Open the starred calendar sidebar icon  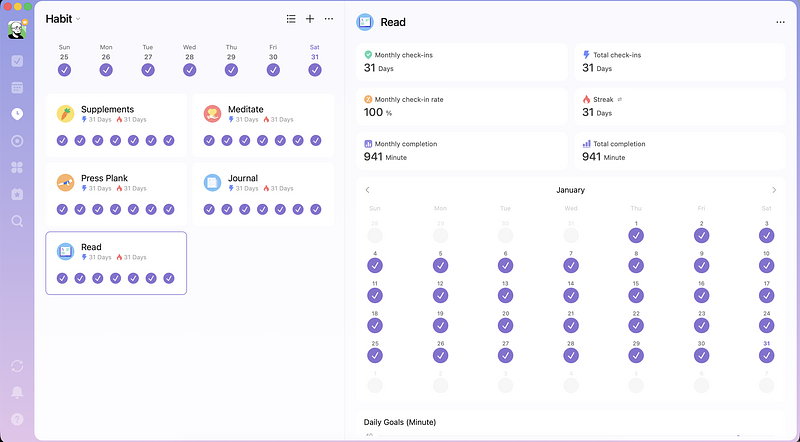(17, 194)
